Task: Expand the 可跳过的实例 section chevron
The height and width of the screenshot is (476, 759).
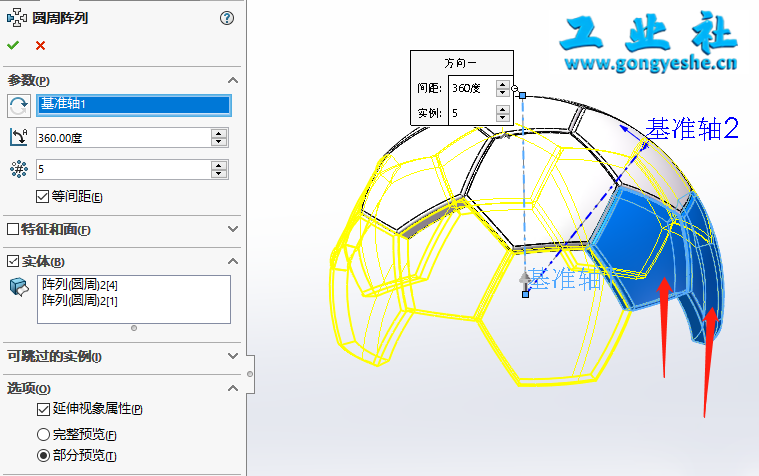Action: pos(233,356)
